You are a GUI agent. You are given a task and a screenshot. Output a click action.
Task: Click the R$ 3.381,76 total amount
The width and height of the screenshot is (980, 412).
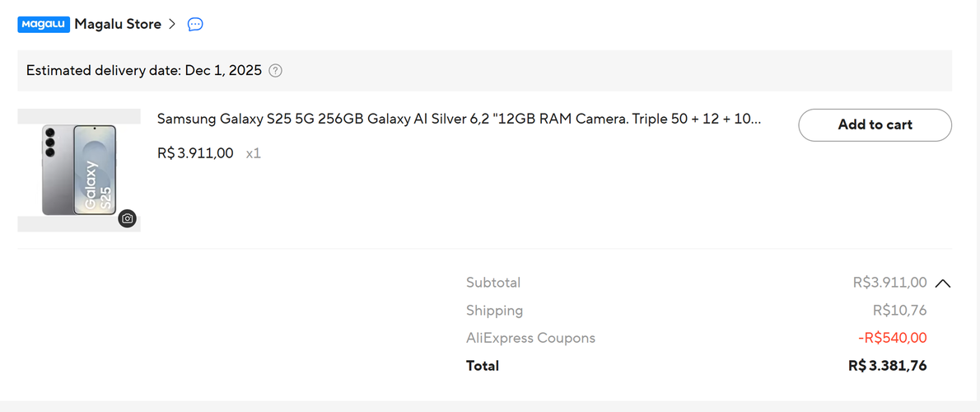(x=888, y=366)
